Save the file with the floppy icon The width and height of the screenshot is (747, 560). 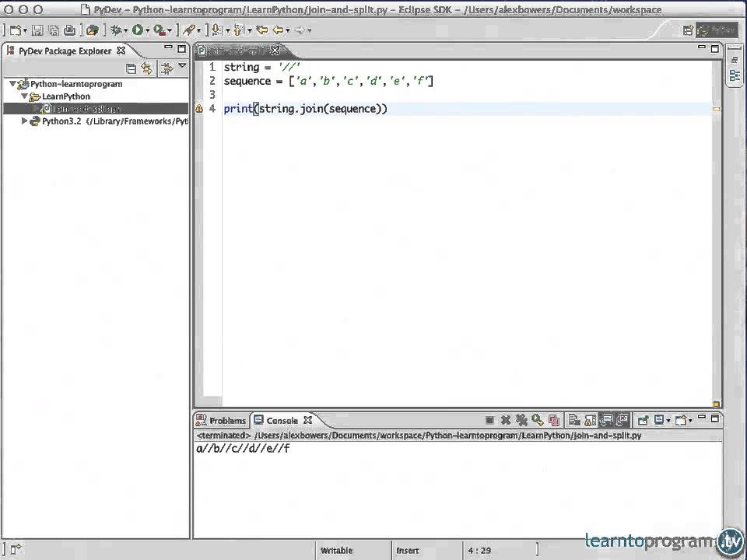pyautogui.click(x=37, y=30)
